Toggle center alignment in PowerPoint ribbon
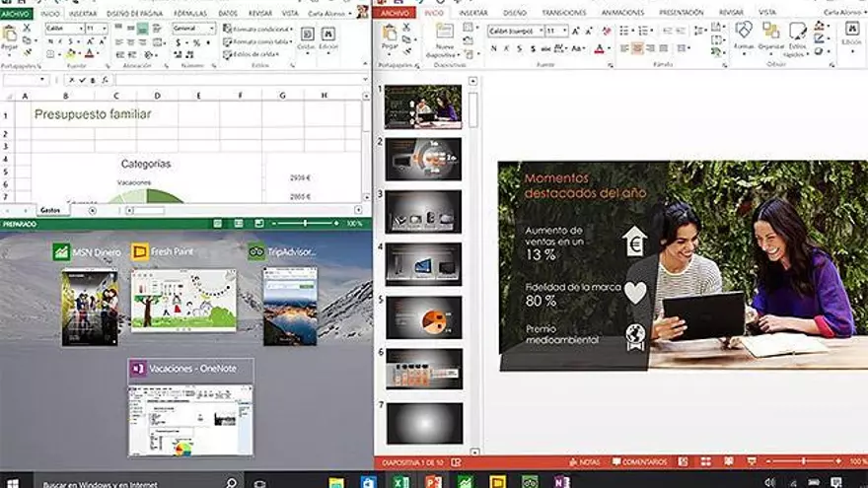Image resolution: width=868 pixels, height=488 pixels. 637,47
